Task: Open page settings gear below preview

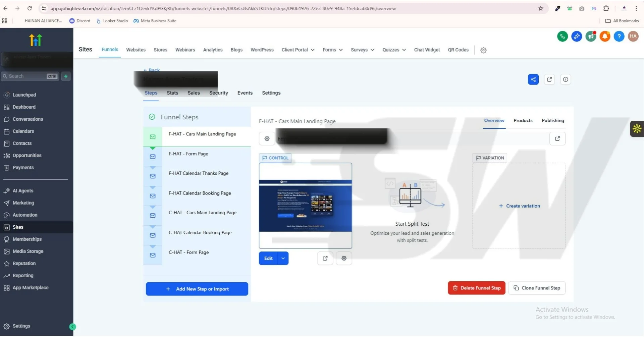Action: pos(344,259)
